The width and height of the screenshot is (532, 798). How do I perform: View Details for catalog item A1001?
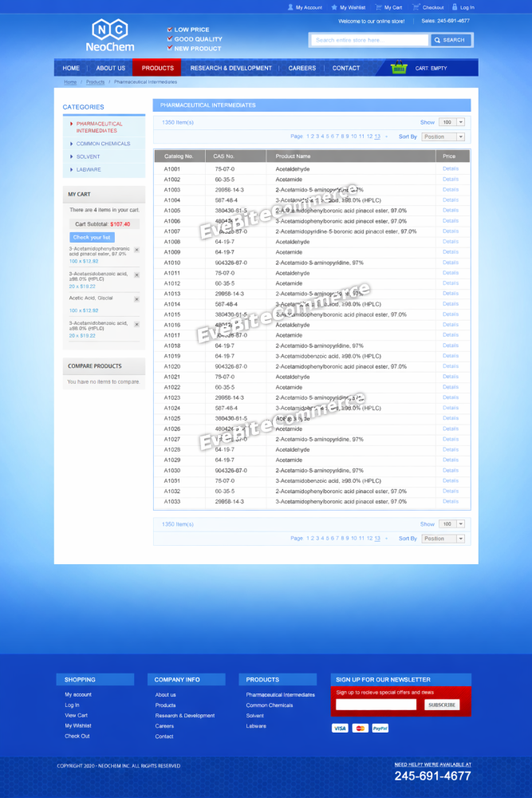[451, 169]
